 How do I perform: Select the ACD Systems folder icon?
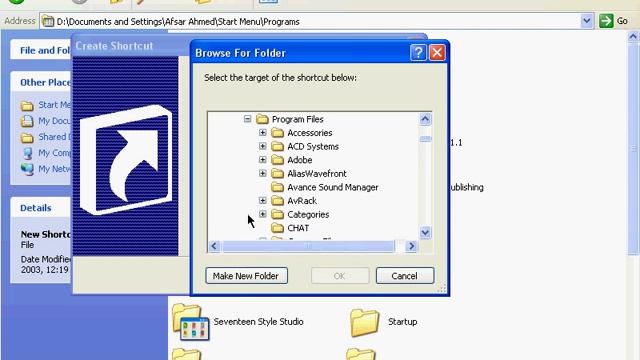pos(278,146)
